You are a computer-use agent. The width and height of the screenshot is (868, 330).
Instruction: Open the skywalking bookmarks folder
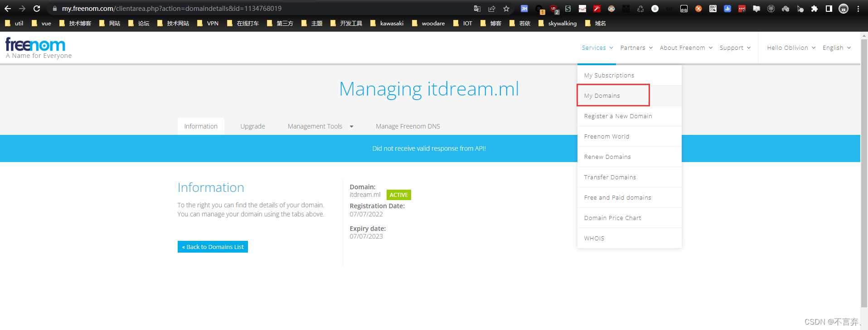pyautogui.click(x=557, y=23)
